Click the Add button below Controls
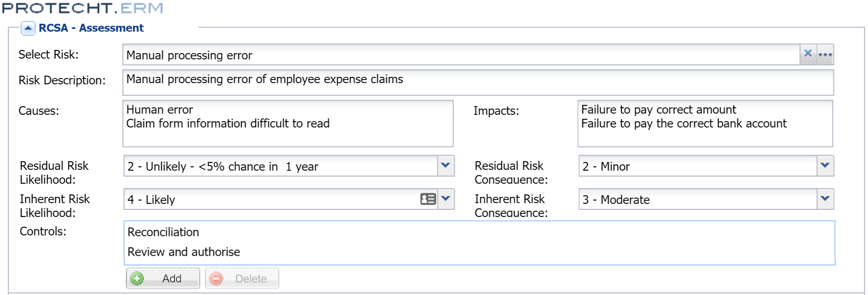The image size is (868, 295). tap(163, 279)
